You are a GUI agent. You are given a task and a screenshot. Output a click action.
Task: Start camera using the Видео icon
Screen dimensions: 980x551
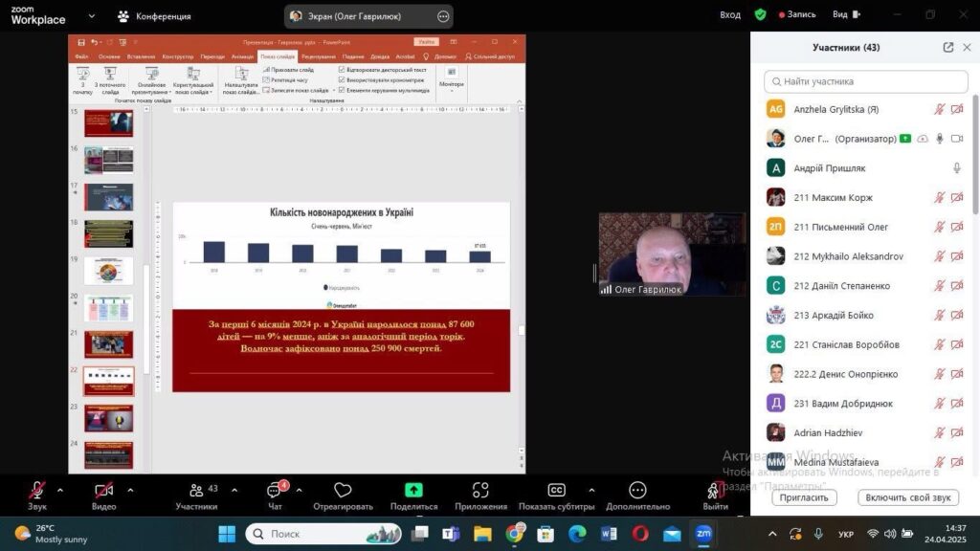(x=103, y=491)
